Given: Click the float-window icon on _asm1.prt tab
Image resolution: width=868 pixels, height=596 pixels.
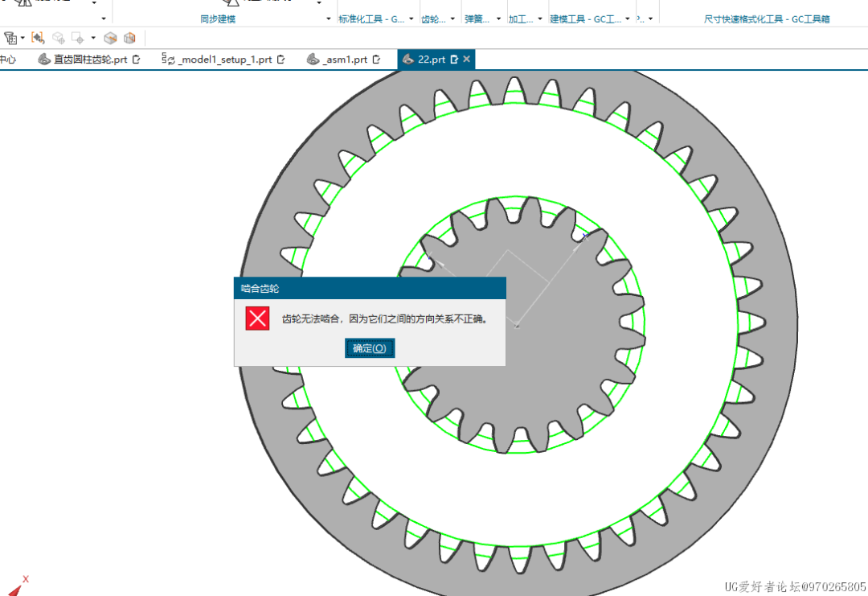Looking at the screenshot, I should 376,60.
